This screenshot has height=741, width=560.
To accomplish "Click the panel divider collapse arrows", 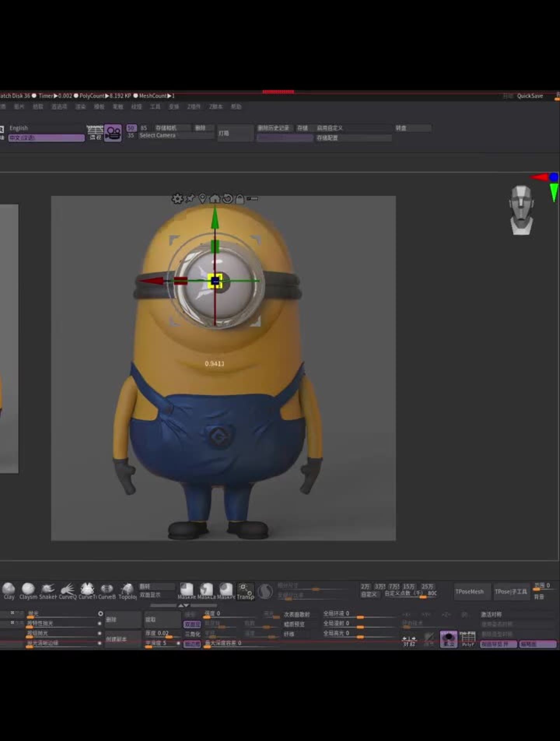I will click(x=184, y=605).
